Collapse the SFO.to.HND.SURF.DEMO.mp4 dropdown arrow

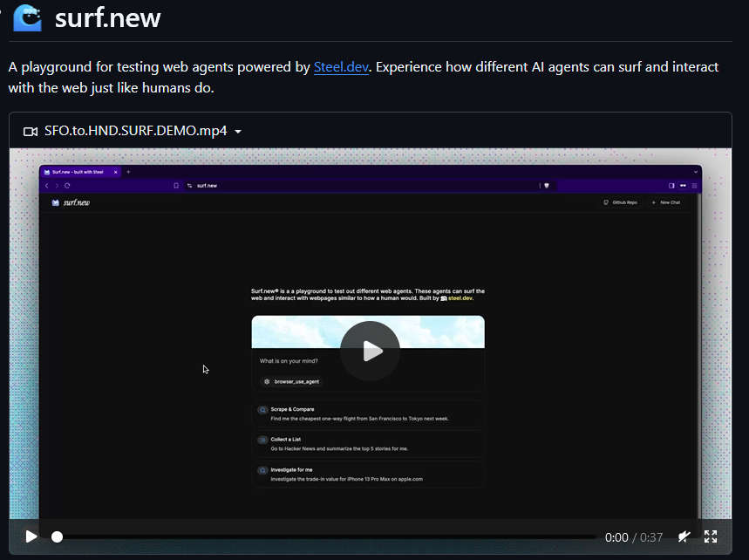(x=238, y=132)
